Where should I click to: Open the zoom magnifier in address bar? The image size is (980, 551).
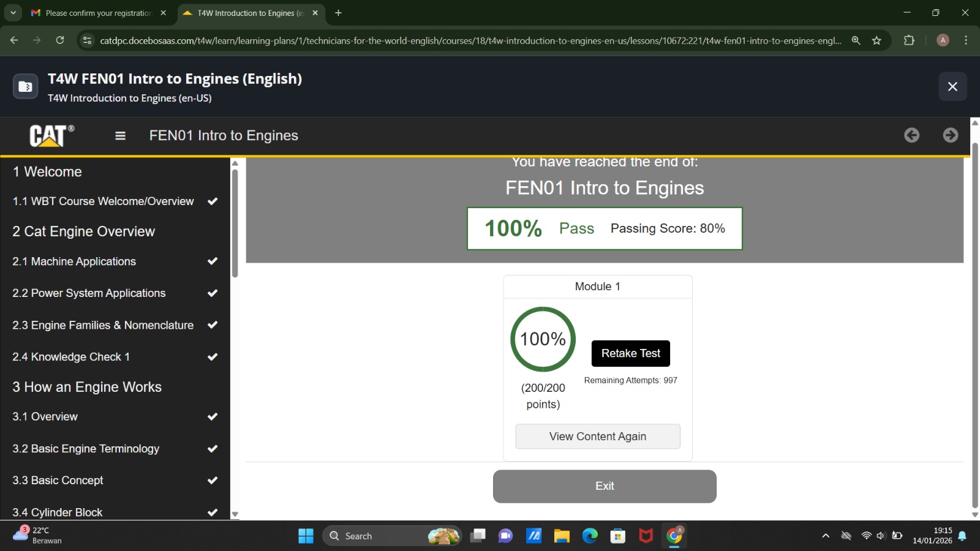tap(856, 40)
